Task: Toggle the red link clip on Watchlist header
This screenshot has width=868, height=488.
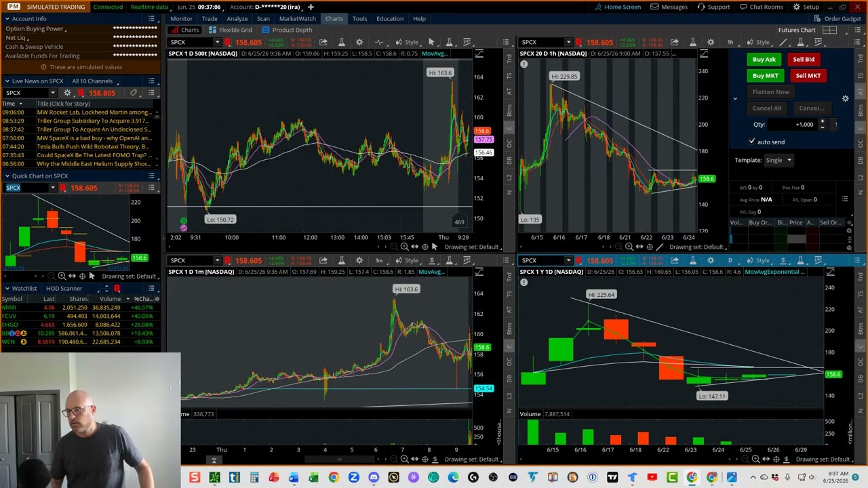Action: [x=117, y=288]
